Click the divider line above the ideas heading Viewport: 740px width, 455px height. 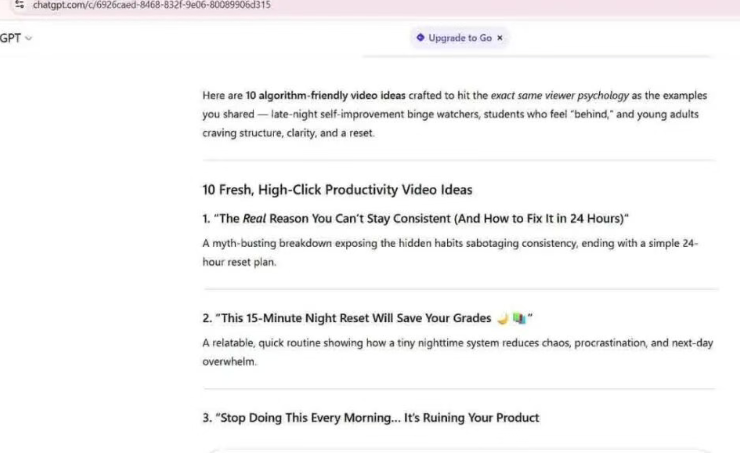coord(459,160)
